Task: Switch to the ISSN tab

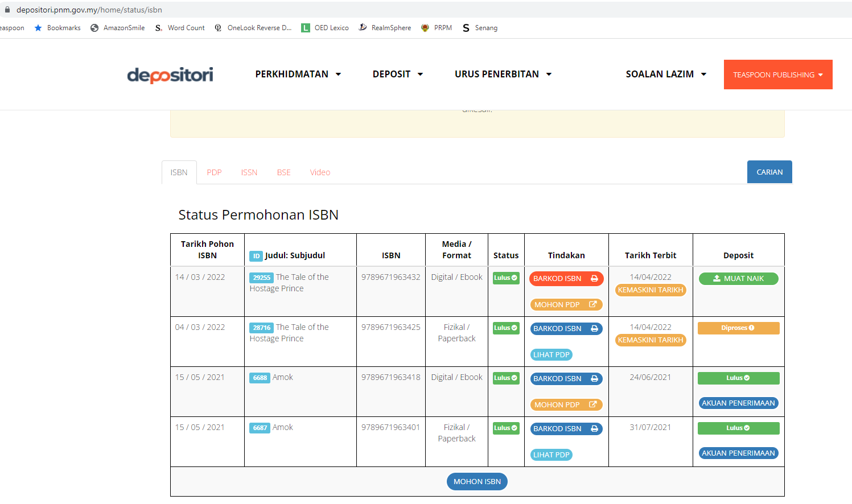Action: (x=249, y=172)
